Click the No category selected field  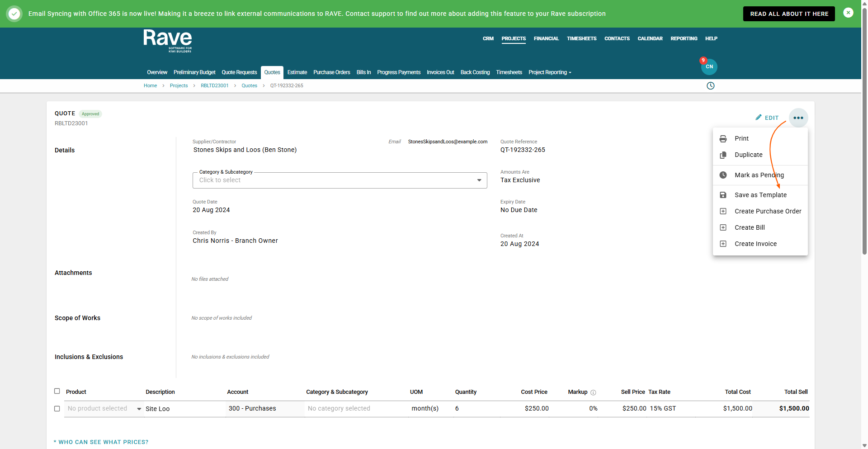(x=356, y=409)
